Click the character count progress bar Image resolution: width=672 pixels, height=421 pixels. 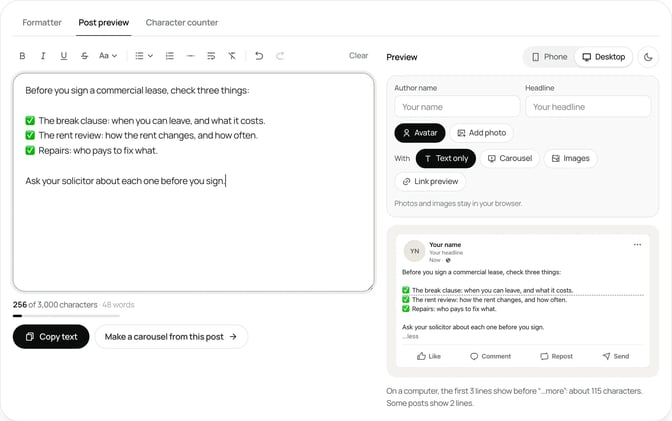tap(66, 316)
